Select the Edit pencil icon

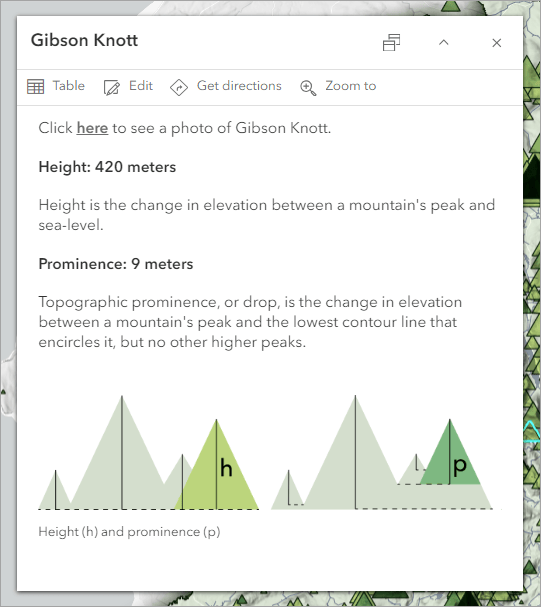pyautogui.click(x=111, y=87)
